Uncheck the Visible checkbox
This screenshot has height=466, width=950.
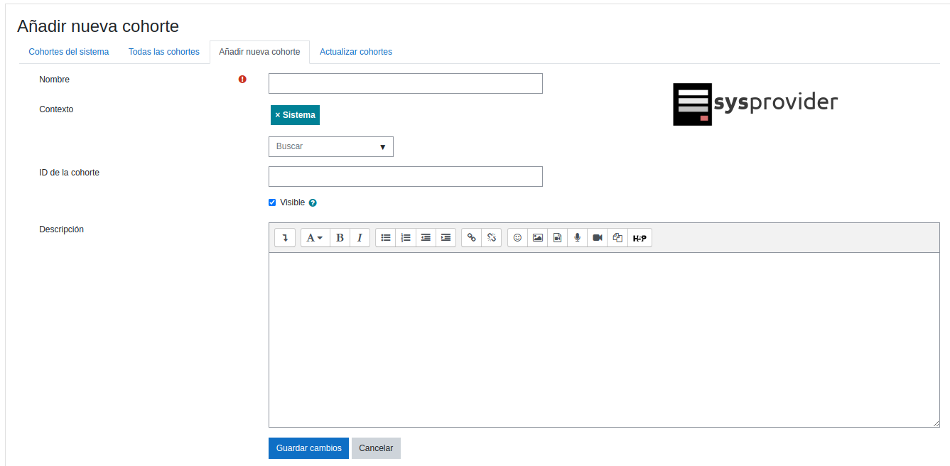272,202
